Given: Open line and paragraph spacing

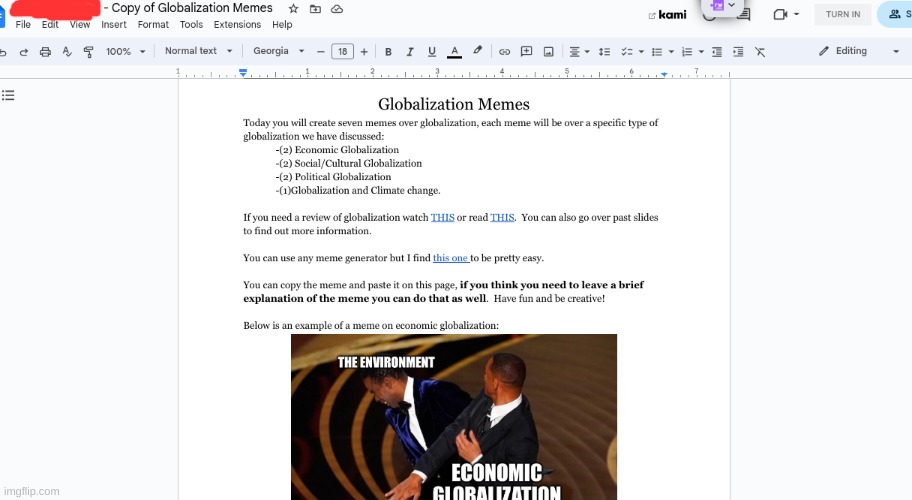Looking at the screenshot, I should point(604,52).
